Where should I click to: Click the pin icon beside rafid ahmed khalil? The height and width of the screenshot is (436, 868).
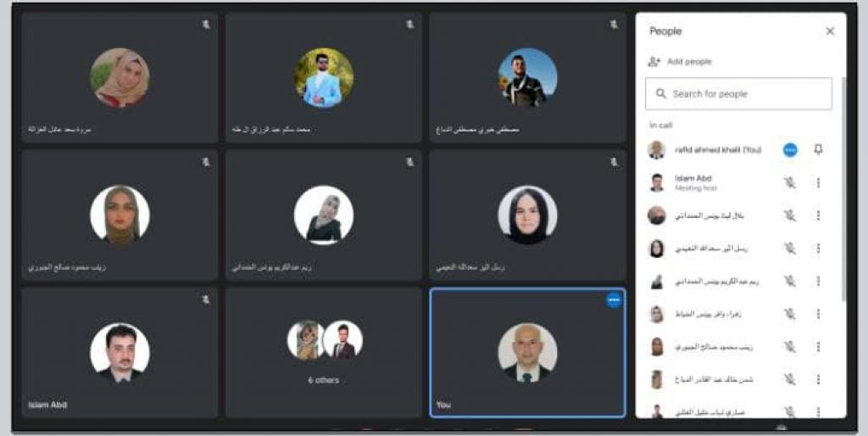click(x=818, y=149)
